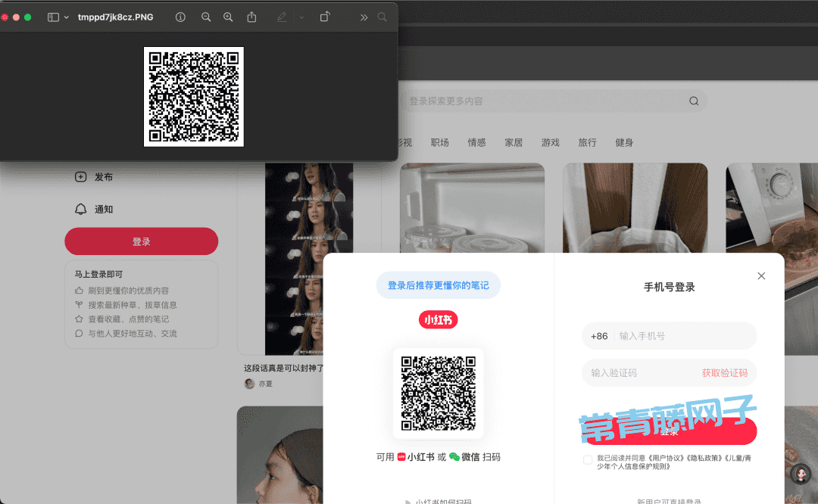818x504 pixels.
Task: Click the phone number input field
Action: 682,335
